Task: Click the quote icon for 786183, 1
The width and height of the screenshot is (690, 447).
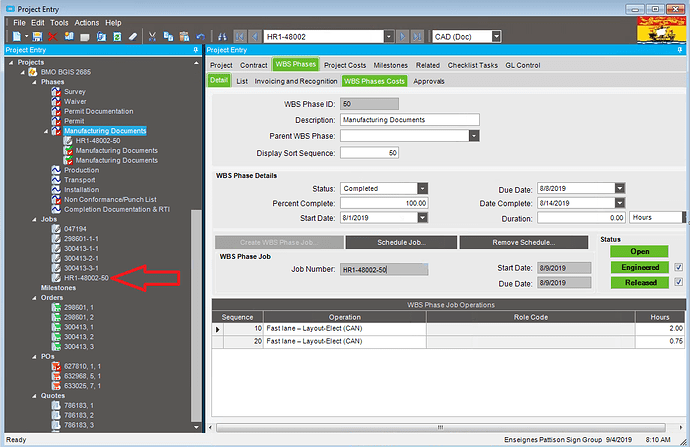Action: click(x=56, y=405)
